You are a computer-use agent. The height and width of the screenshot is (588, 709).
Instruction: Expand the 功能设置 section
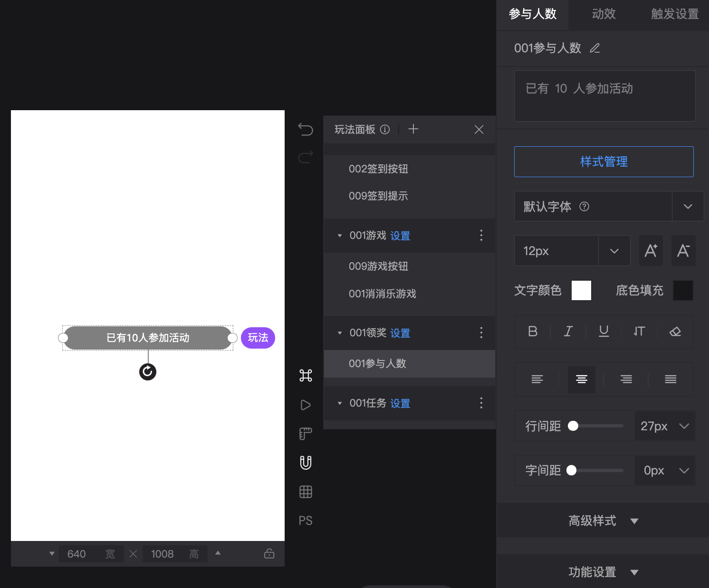(x=604, y=572)
